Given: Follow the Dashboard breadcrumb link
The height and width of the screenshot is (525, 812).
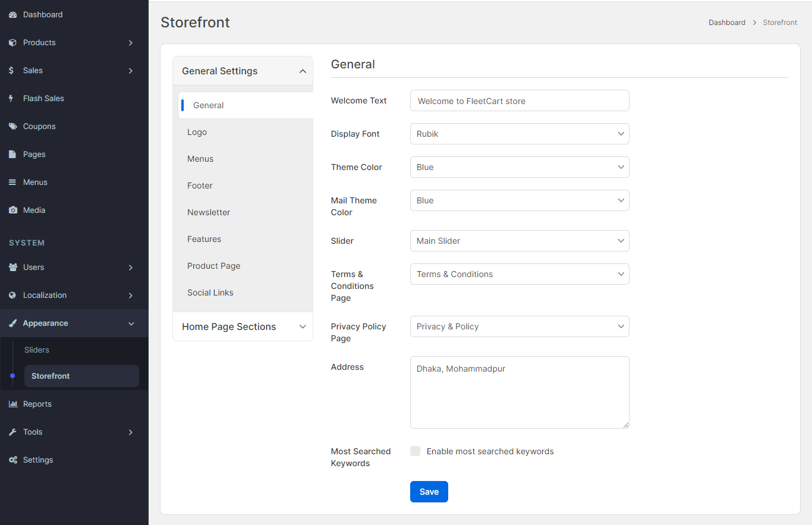Looking at the screenshot, I should click(x=726, y=23).
